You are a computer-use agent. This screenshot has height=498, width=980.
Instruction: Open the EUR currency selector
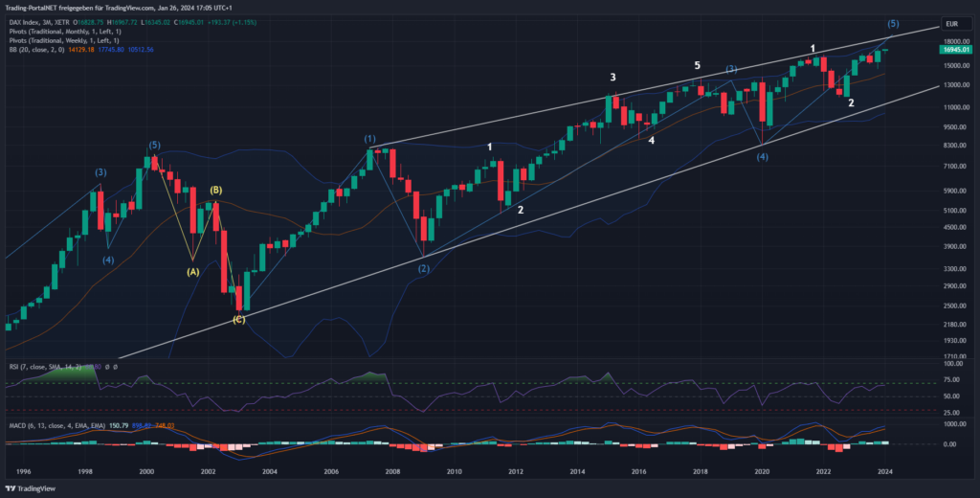[952, 23]
